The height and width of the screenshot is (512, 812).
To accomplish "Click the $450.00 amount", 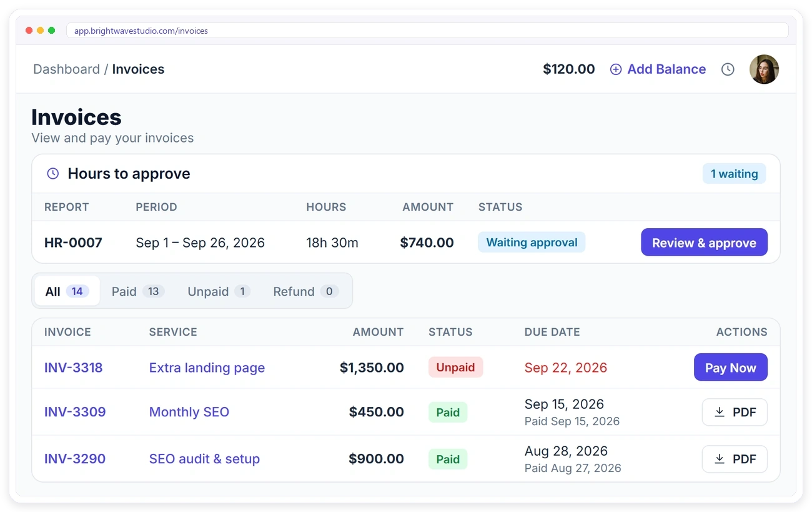I will click(x=376, y=412).
